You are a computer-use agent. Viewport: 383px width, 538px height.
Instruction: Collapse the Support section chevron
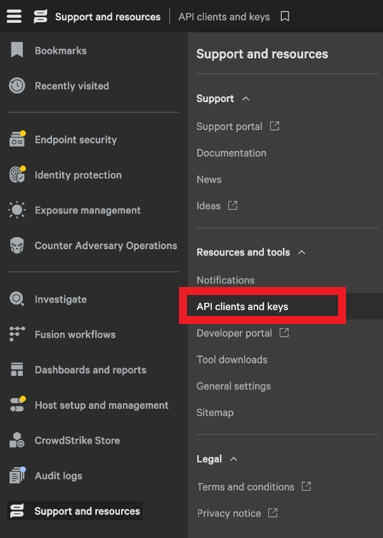[x=246, y=99]
